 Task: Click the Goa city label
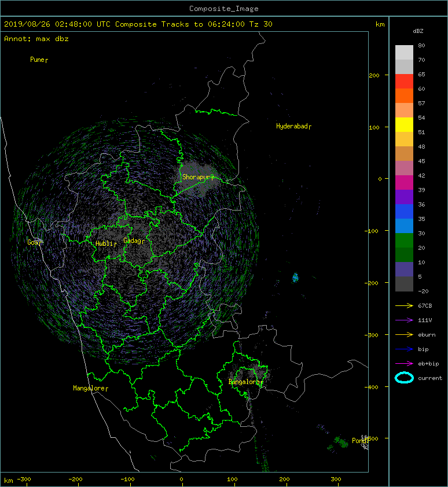(34, 242)
